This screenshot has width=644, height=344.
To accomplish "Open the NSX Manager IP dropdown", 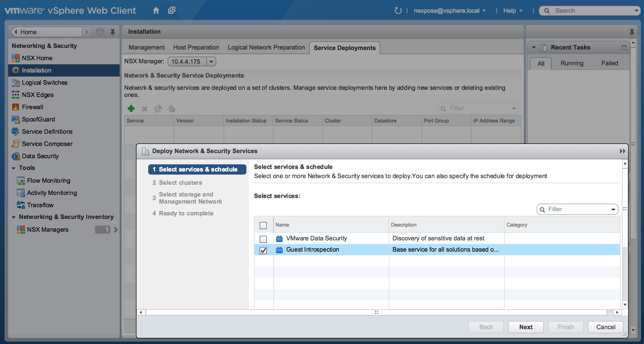I will 211,62.
